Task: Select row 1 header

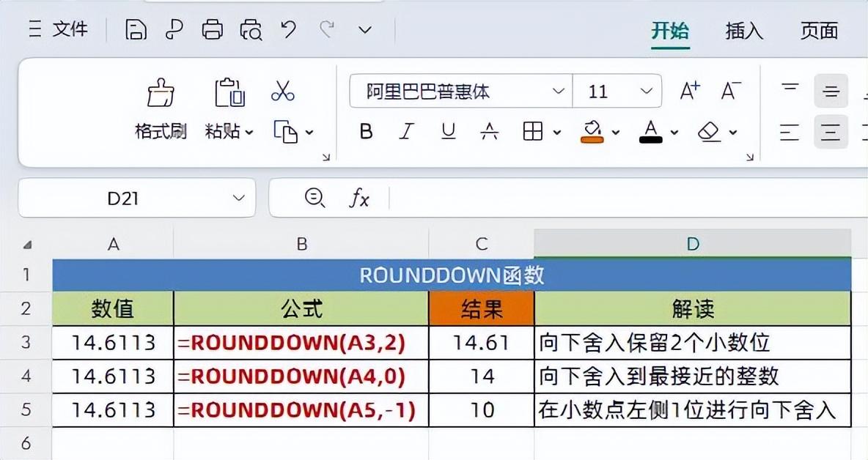Action: point(26,275)
